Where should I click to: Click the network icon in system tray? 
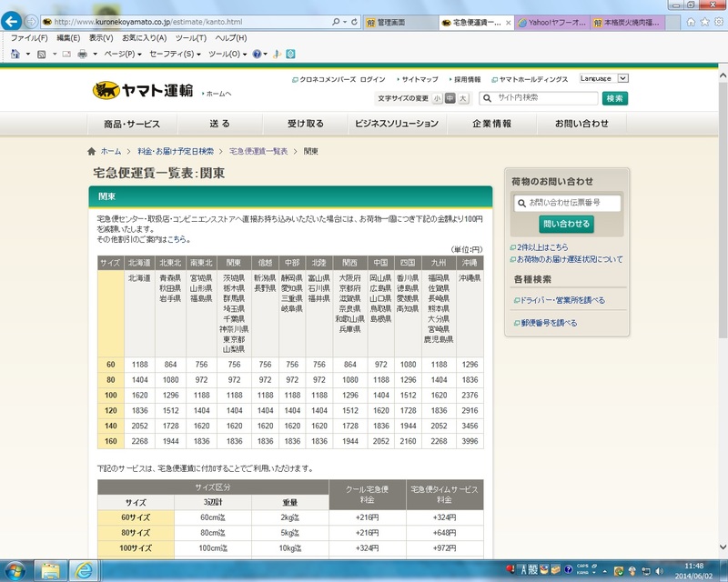tap(646, 571)
